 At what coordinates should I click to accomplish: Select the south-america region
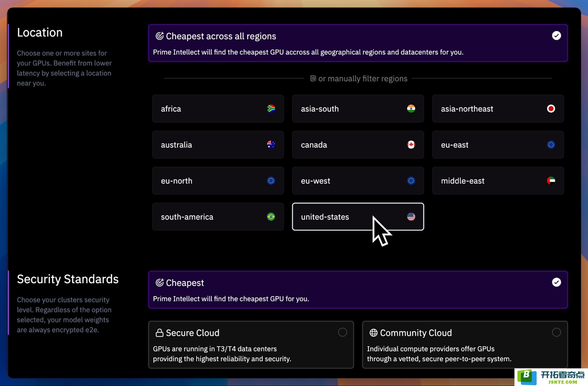coord(218,217)
